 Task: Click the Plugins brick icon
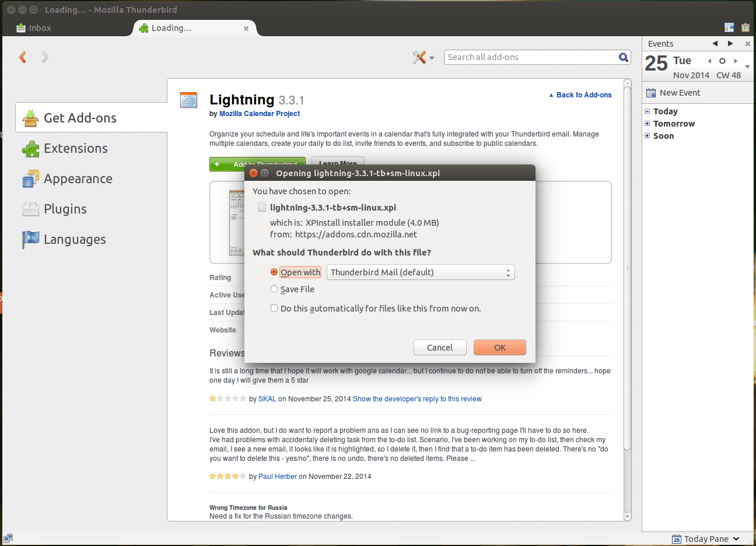[30, 209]
